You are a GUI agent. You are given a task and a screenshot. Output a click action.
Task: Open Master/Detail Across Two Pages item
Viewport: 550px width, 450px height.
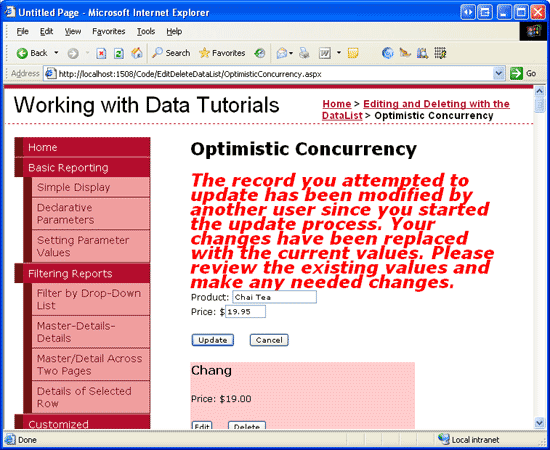[x=90, y=364]
